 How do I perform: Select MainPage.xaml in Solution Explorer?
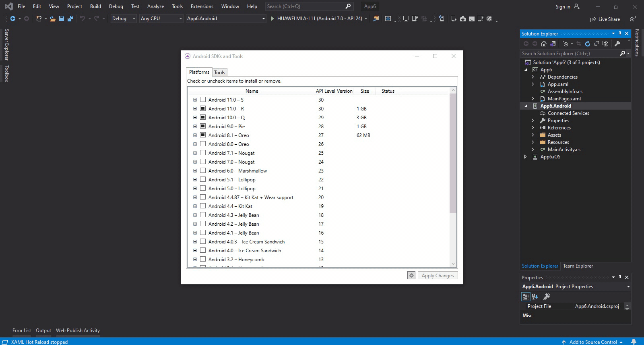(x=564, y=99)
